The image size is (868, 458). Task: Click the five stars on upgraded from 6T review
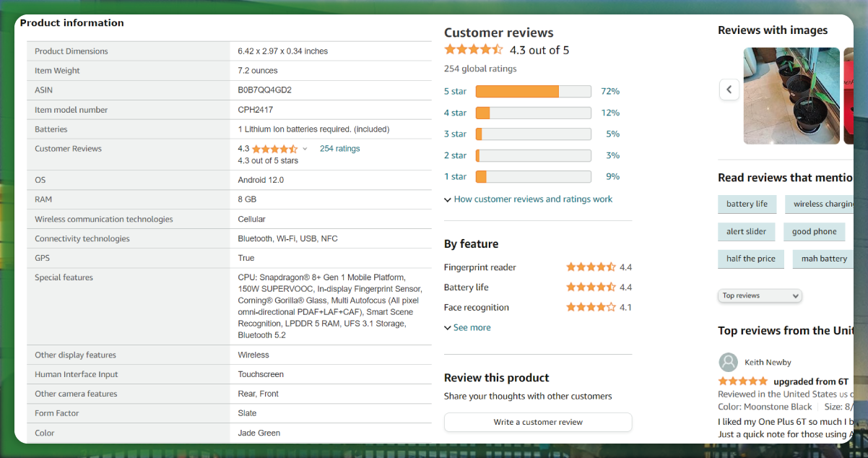(x=743, y=381)
